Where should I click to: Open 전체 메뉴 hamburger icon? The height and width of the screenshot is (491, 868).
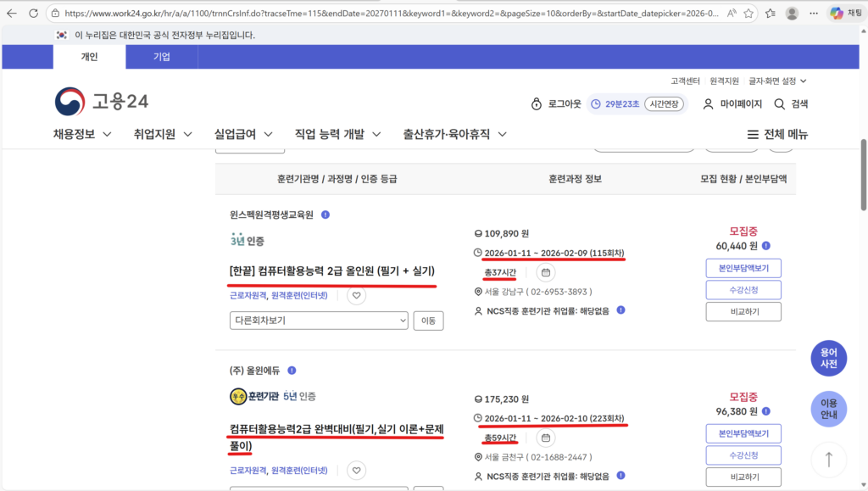(752, 134)
